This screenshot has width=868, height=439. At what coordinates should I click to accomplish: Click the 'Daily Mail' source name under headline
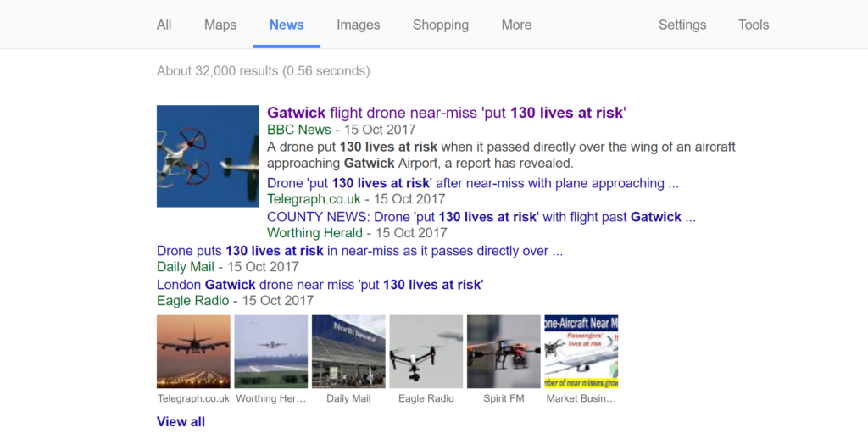click(186, 267)
